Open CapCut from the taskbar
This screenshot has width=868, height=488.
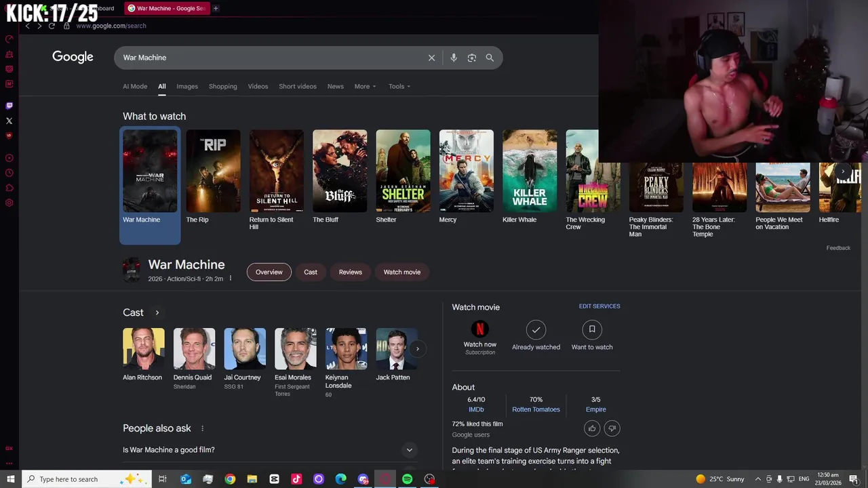274,479
